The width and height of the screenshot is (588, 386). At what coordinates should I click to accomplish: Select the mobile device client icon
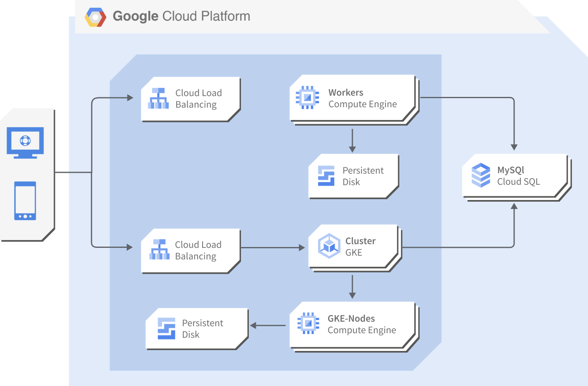coord(25,201)
